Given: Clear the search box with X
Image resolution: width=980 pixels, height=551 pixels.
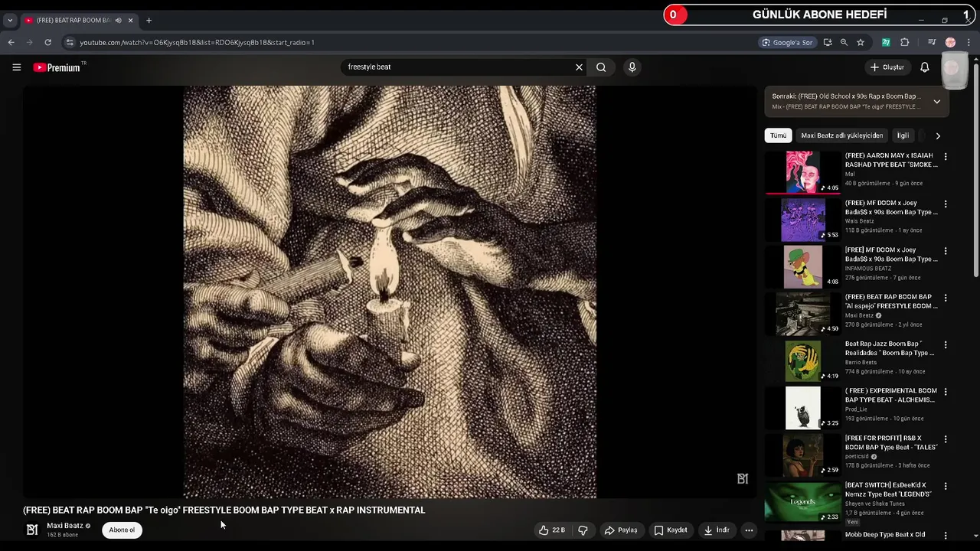Looking at the screenshot, I should tap(579, 67).
